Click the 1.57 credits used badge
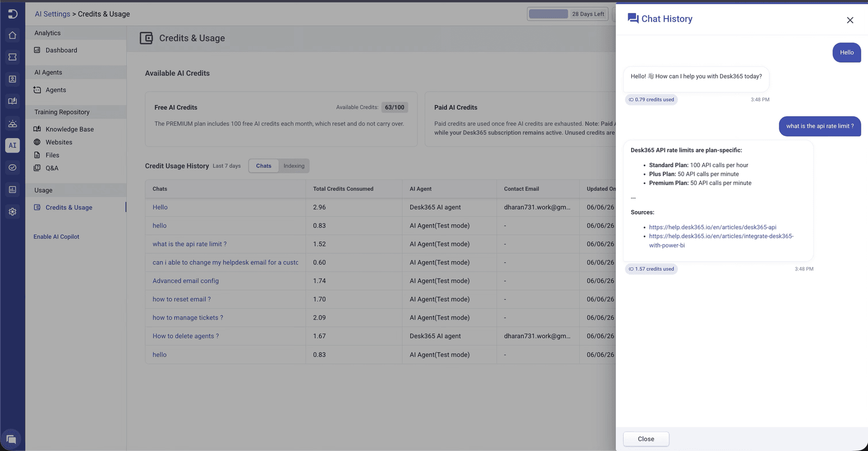 (652, 269)
